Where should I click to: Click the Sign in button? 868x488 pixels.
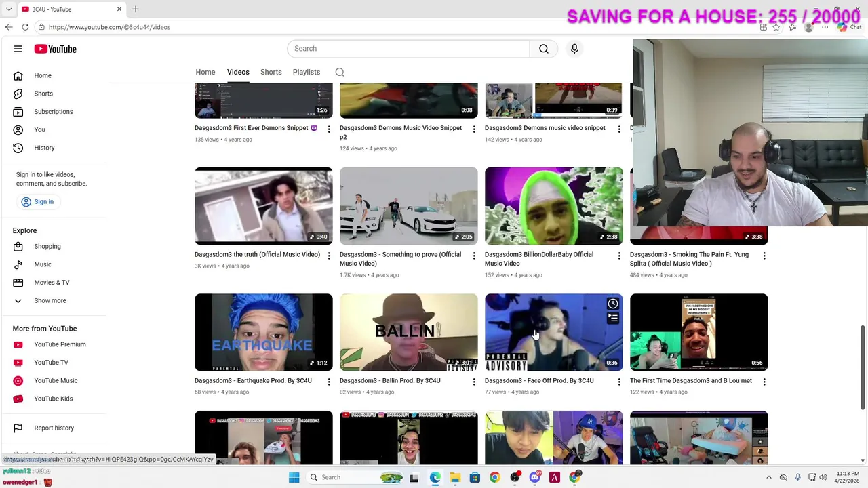click(x=37, y=201)
